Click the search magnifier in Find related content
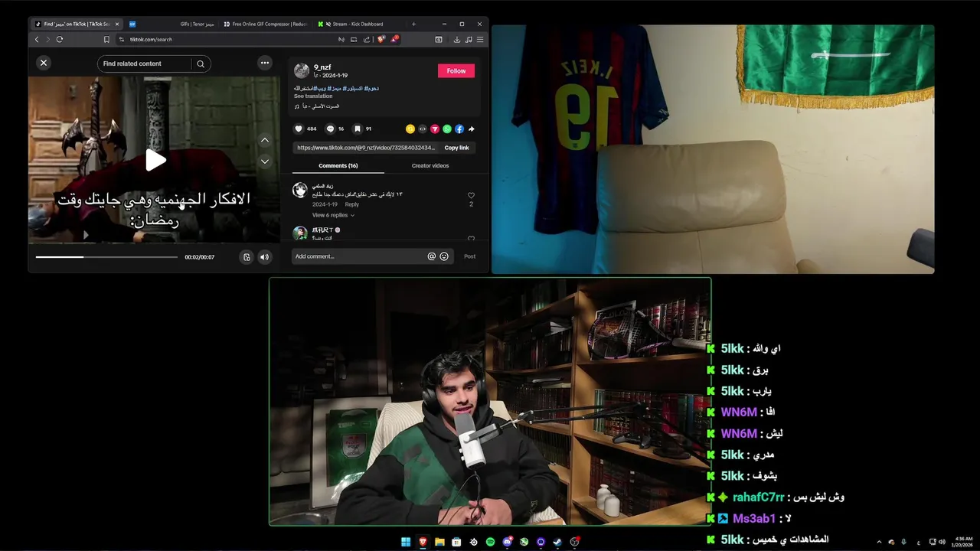 (201, 64)
